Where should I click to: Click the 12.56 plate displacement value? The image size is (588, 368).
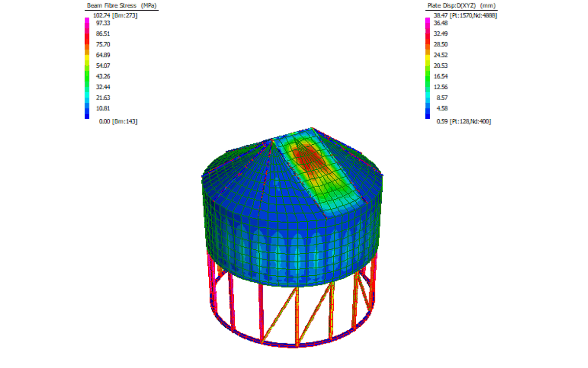[441, 87]
